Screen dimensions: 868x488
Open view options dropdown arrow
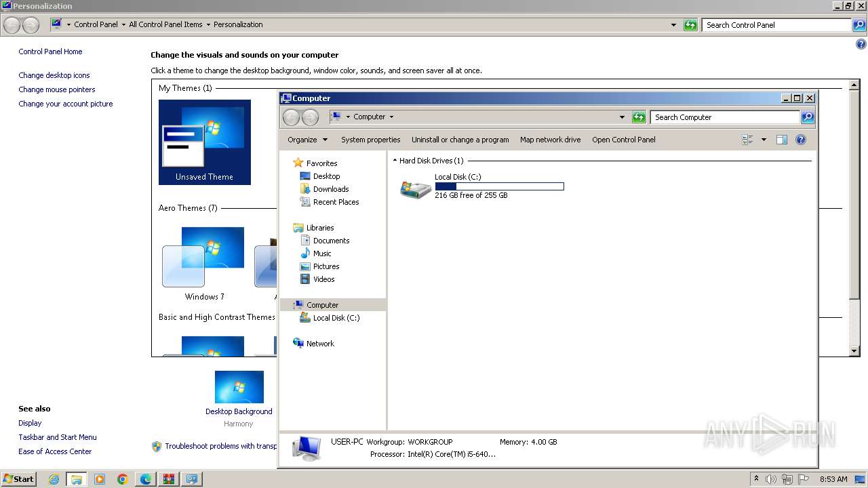[764, 140]
